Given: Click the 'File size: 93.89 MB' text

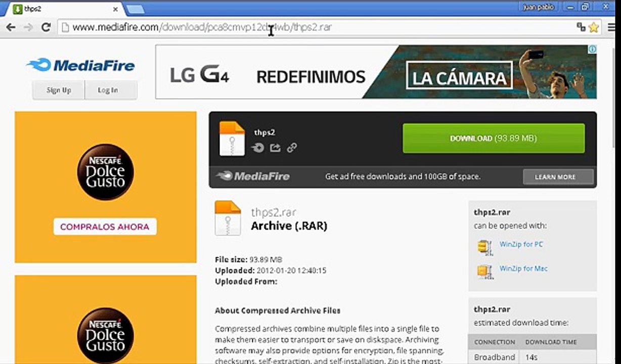Looking at the screenshot, I should [248, 260].
